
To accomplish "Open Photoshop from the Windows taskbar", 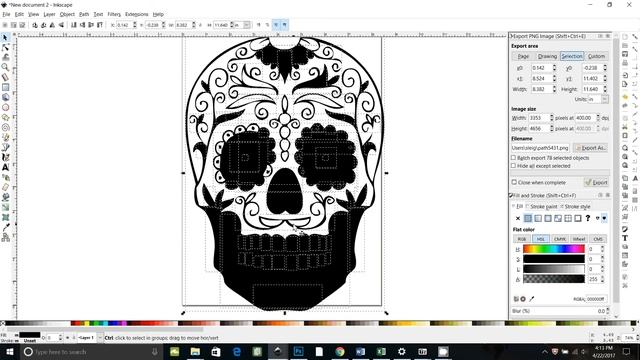I will coord(298,351).
